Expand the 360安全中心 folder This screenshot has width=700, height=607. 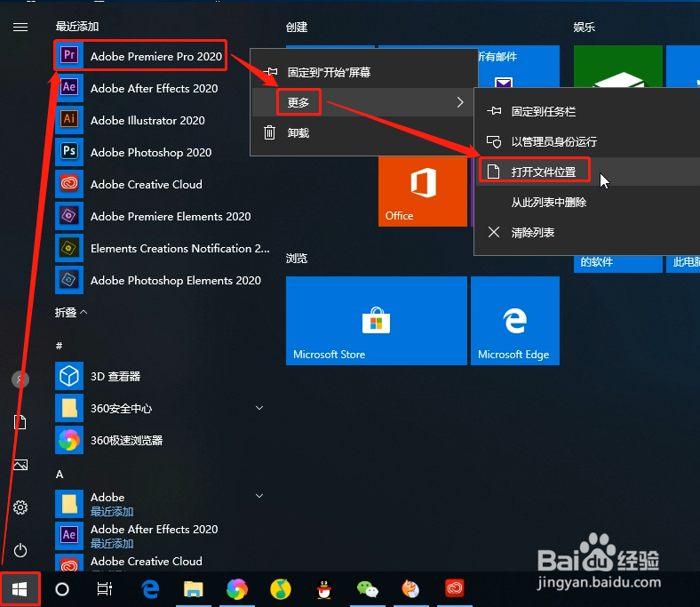[x=259, y=408]
